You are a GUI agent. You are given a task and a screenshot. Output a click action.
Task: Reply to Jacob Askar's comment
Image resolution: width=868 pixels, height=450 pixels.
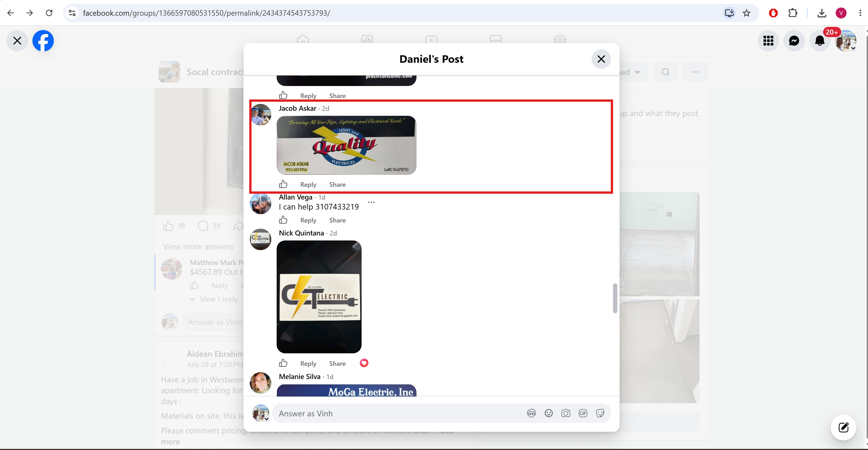pyautogui.click(x=308, y=185)
